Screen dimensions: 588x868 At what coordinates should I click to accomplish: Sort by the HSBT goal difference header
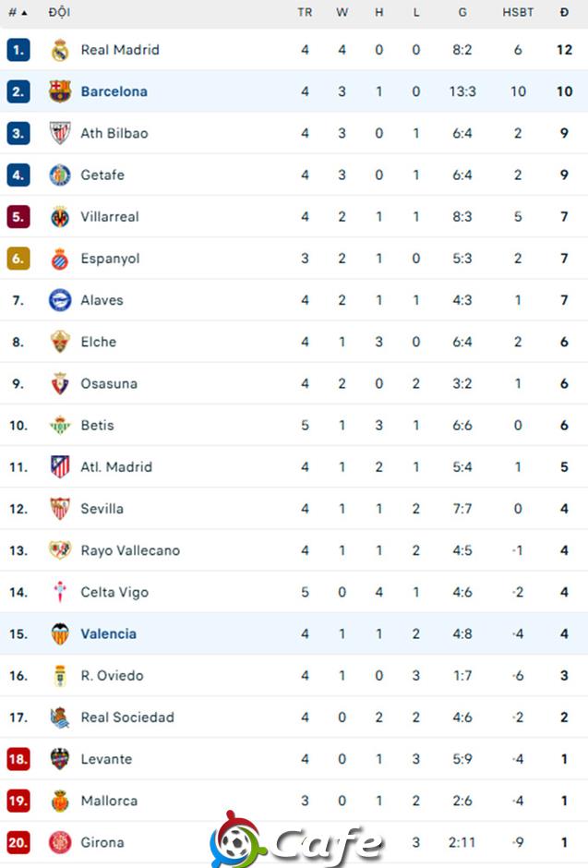pyautogui.click(x=518, y=12)
